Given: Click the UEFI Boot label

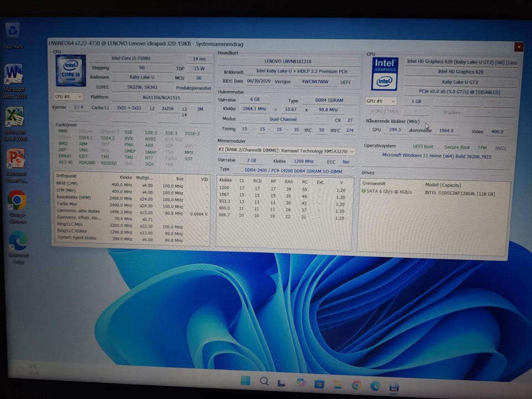Looking at the screenshot, I should click(x=423, y=146).
